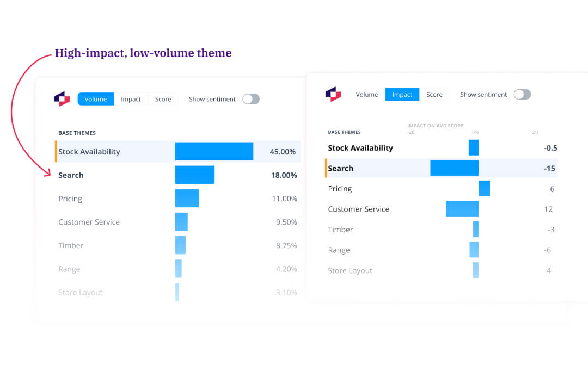This screenshot has width=588, height=371.
Task: Click the Volume tab on the right panel
Action: [x=366, y=94]
